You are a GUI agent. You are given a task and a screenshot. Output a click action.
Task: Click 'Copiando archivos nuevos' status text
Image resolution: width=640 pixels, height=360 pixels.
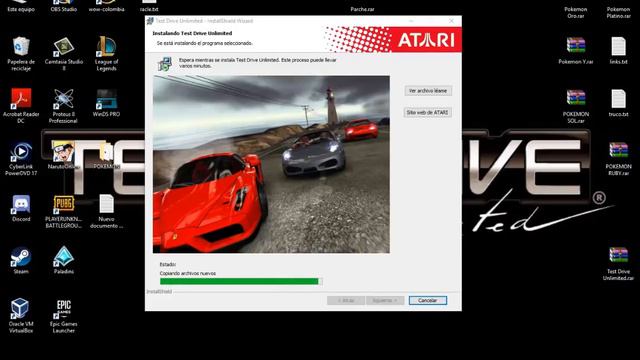click(188, 273)
